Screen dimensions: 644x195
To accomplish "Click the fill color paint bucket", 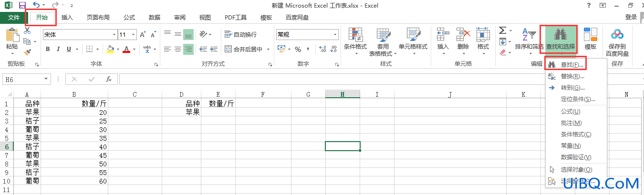I will [110, 49].
